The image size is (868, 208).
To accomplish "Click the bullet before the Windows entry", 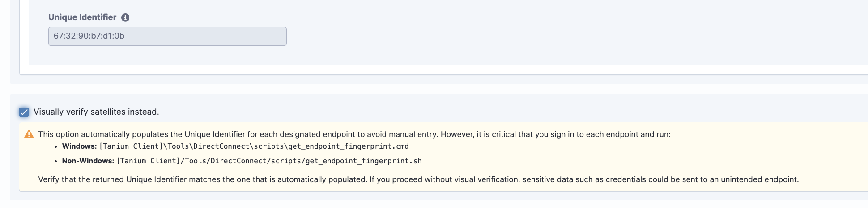I will tap(56, 146).
